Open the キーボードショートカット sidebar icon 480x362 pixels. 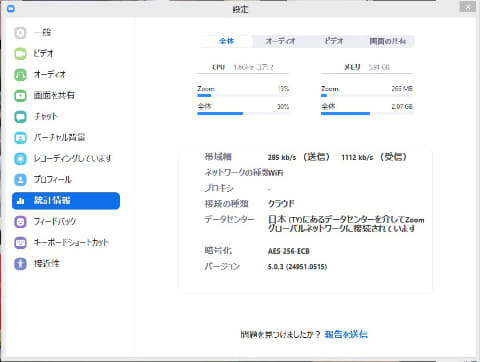(20, 243)
